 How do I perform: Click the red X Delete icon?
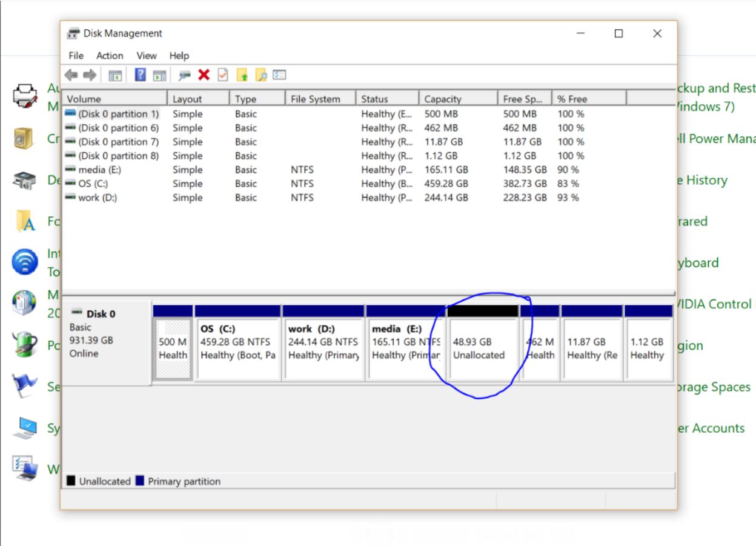pos(204,75)
